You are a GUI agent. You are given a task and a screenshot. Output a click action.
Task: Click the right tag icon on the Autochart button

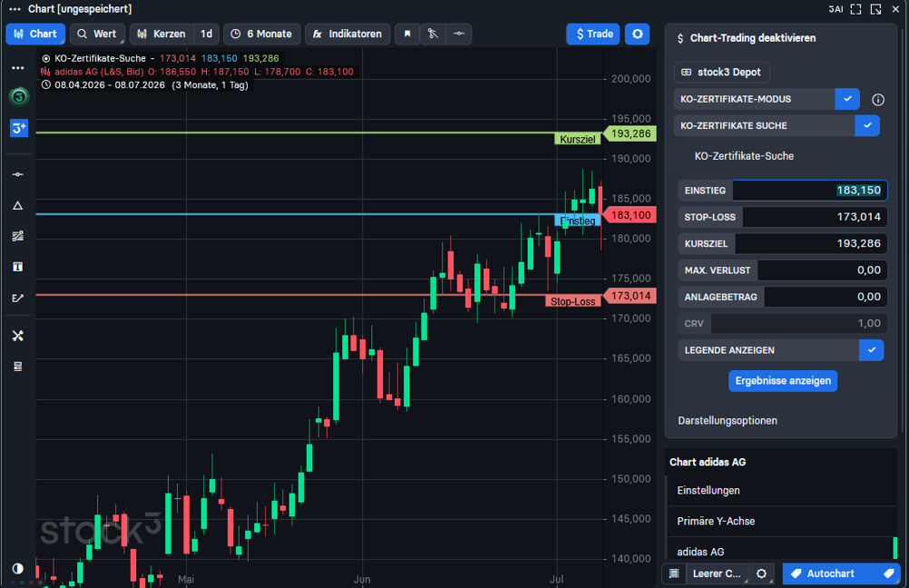(x=888, y=573)
